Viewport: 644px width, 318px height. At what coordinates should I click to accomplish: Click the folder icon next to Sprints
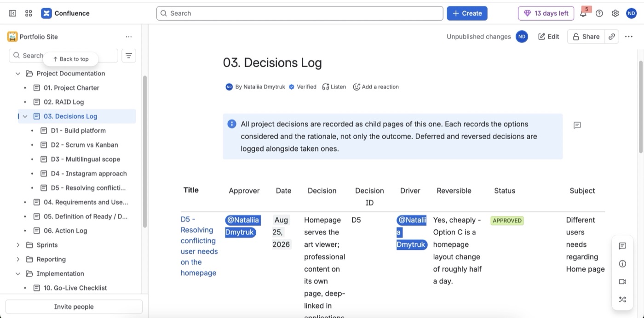coord(29,245)
